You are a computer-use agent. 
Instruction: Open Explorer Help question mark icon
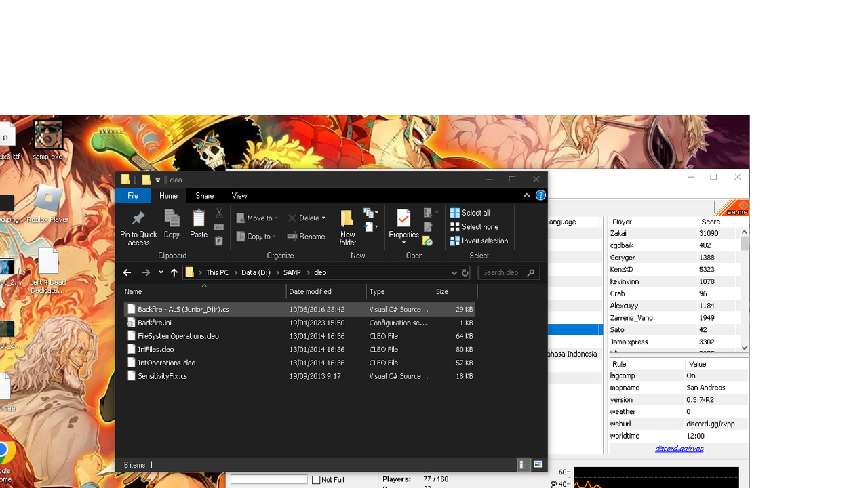[540, 195]
